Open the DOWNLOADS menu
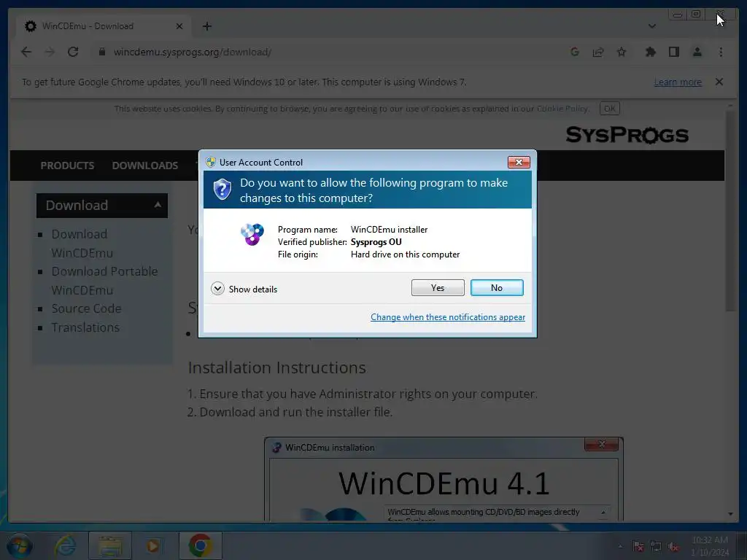Screen dimensions: 747x560 pos(145,166)
